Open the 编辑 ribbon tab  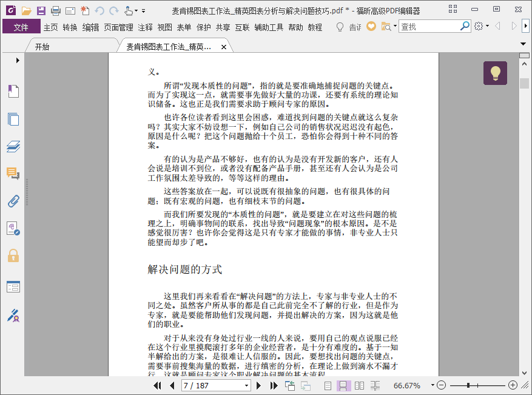90,27
